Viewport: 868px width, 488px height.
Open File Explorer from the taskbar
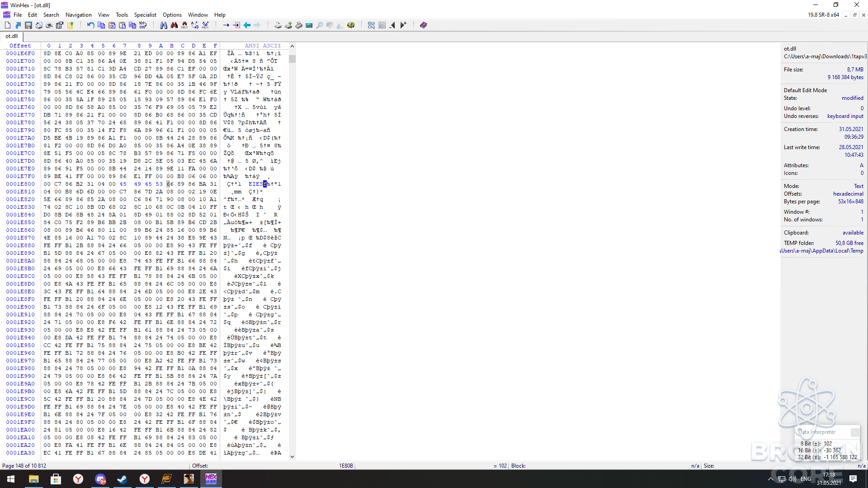tap(33, 479)
